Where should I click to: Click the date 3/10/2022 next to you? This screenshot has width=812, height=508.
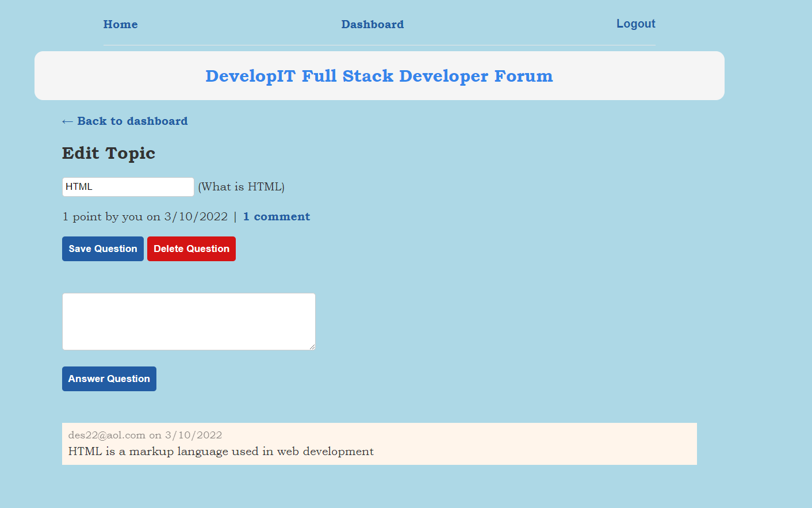pyautogui.click(x=196, y=216)
